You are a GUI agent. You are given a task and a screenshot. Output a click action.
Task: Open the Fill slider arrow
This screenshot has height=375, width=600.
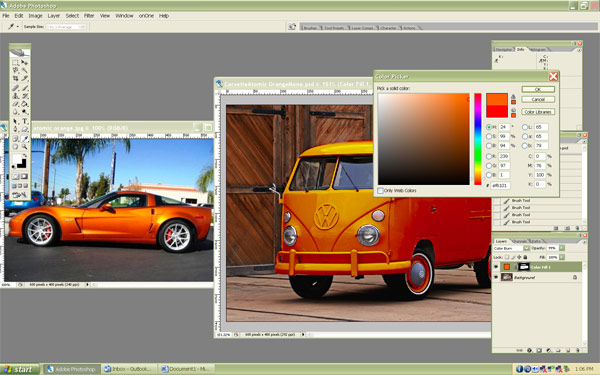click(562, 257)
